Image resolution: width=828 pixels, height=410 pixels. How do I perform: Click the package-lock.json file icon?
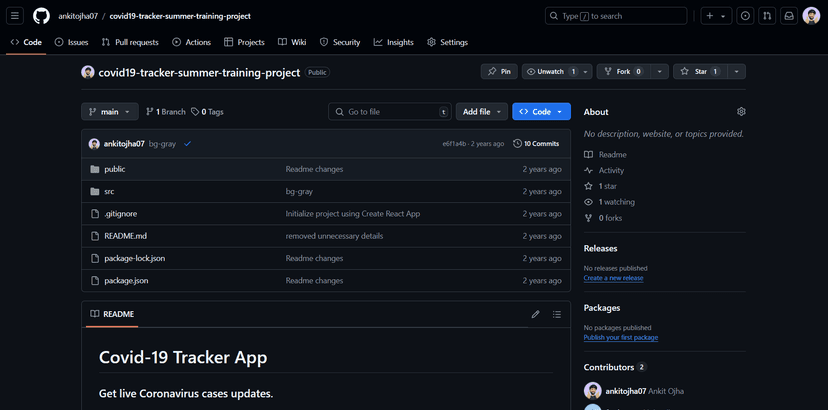[95, 258]
